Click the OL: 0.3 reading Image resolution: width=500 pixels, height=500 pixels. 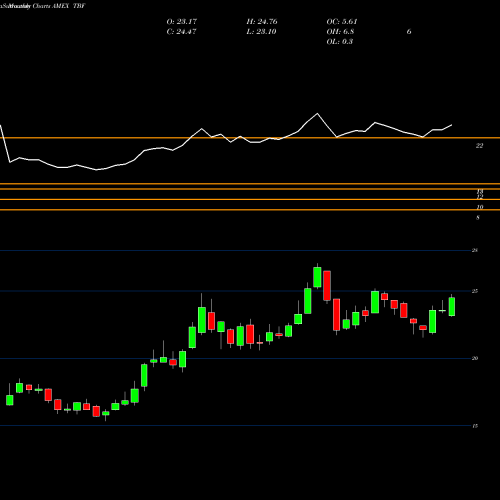[340, 42]
